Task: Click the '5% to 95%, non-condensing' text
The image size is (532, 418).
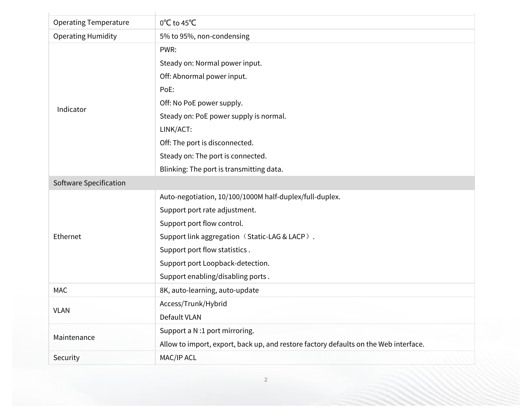Action: coord(205,36)
